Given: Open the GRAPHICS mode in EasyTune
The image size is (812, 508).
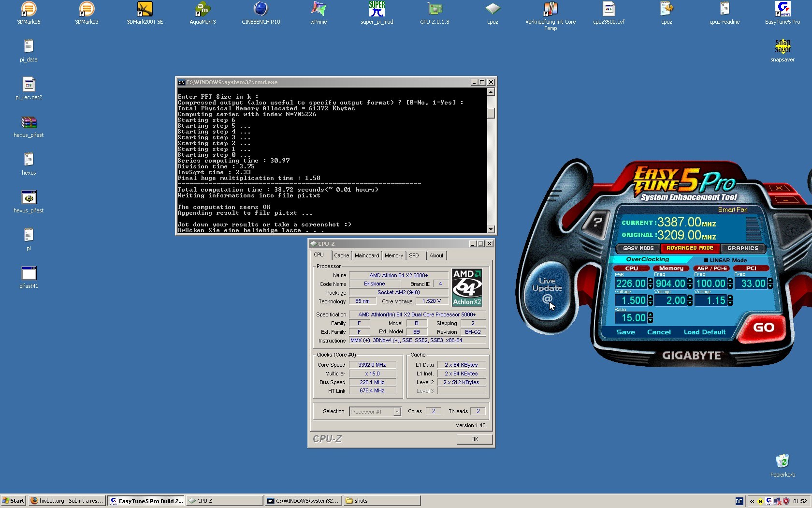Looking at the screenshot, I should (x=743, y=248).
